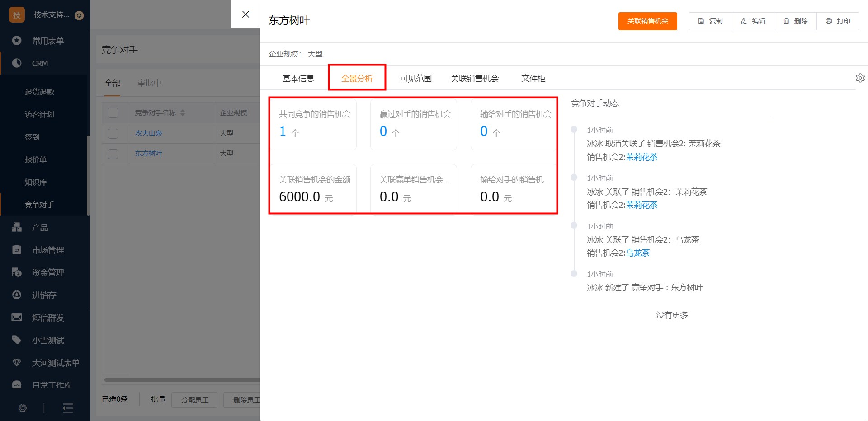Open the 乌龙茶 sales opportunity link
The height and width of the screenshot is (421, 868).
637,253
